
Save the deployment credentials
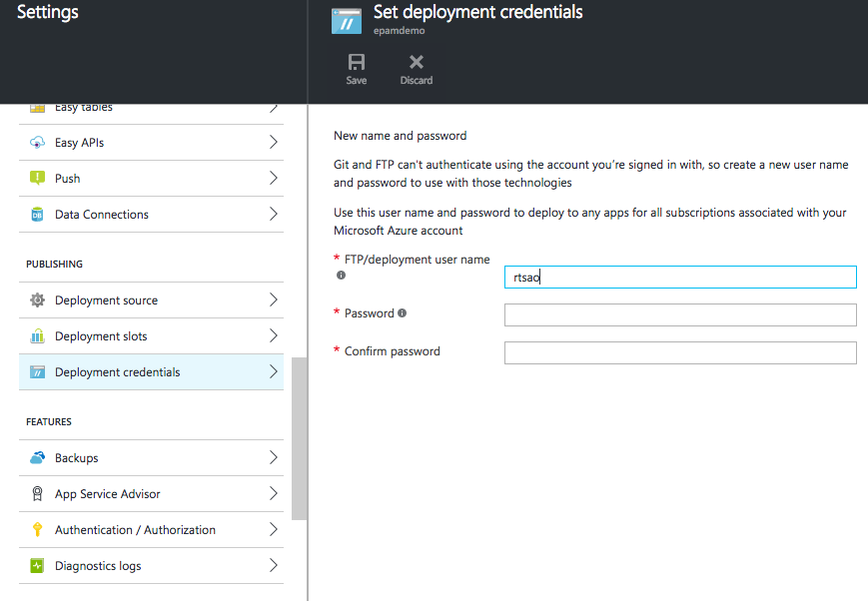pyautogui.click(x=356, y=69)
